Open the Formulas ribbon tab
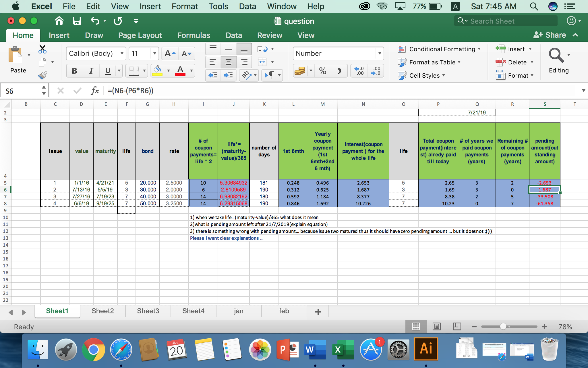This screenshot has height=368, width=588. tap(194, 35)
